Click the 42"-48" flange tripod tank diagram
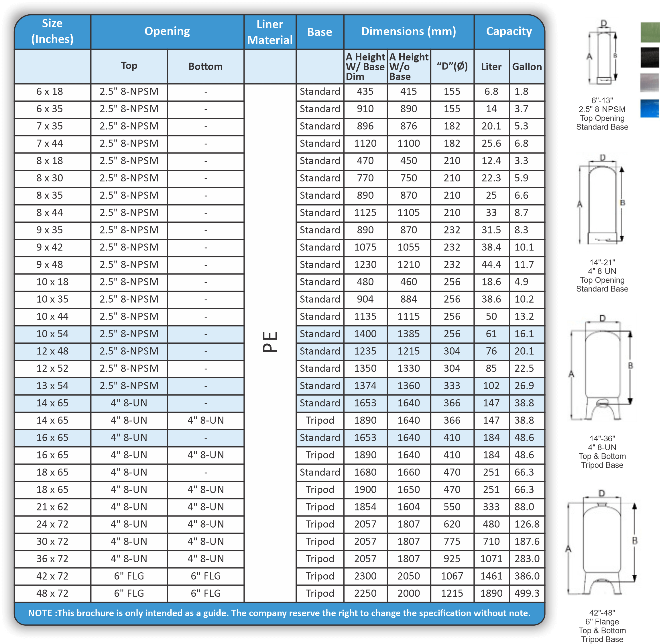 coord(601,542)
